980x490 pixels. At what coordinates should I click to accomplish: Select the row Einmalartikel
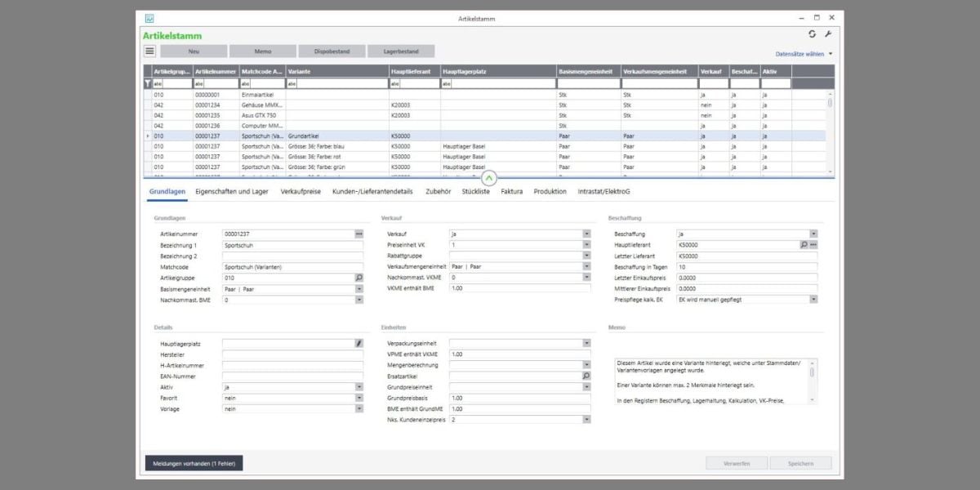(x=485, y=95)
